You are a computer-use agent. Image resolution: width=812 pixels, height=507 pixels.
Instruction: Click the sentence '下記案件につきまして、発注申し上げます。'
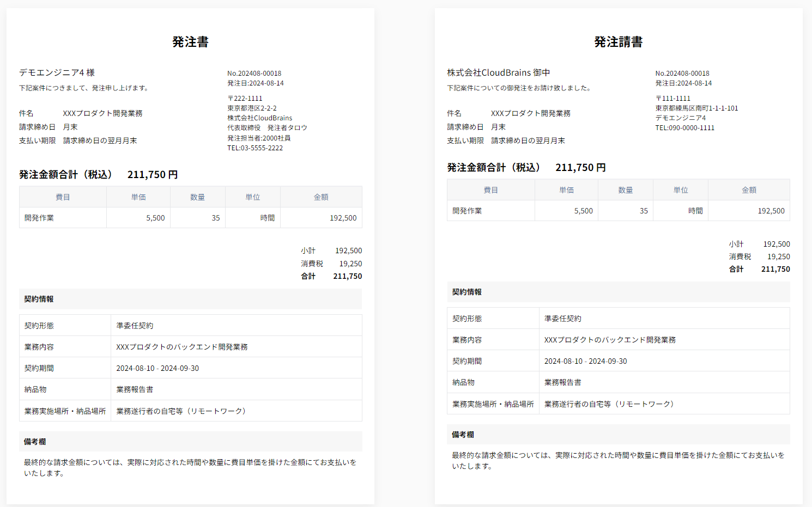click(85, 88)
